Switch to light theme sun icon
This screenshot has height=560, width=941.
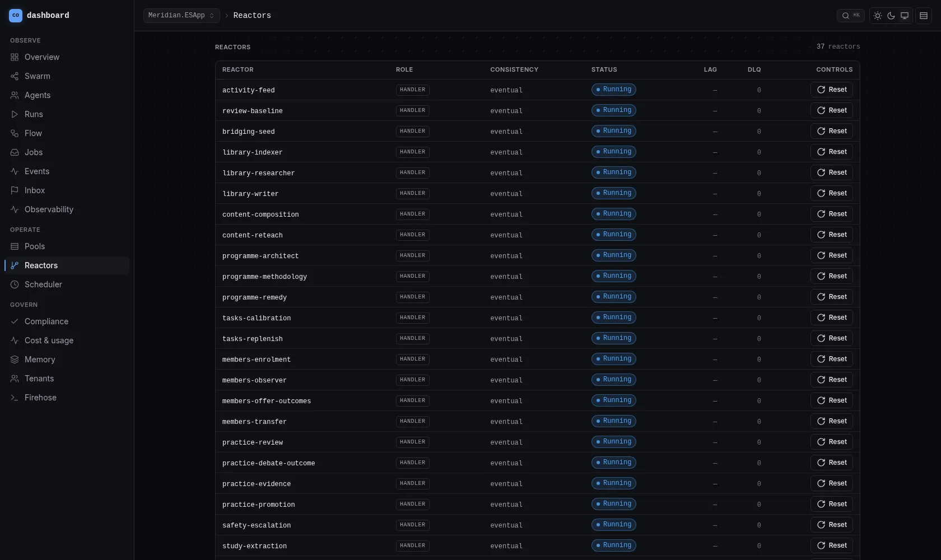878,16
